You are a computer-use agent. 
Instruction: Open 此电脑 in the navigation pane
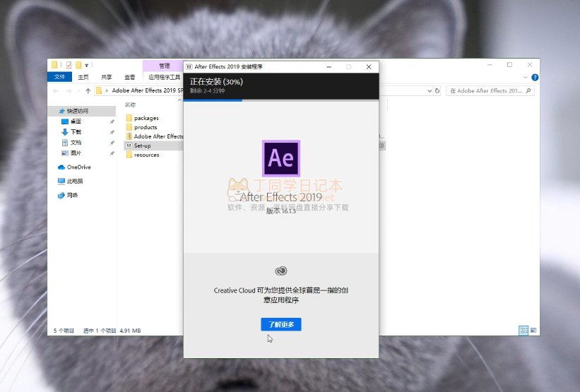(x=75, y=181)
